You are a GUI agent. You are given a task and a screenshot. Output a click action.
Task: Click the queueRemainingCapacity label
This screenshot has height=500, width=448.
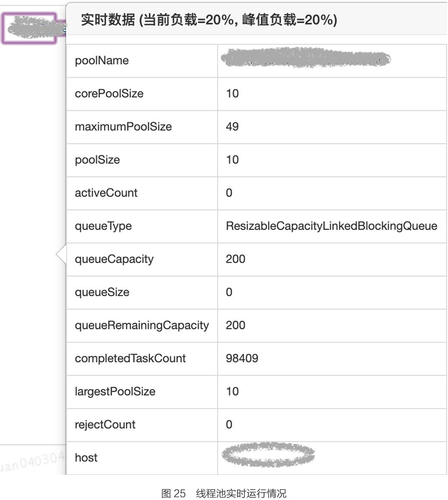pyautogui.click(x=142, y=325)
